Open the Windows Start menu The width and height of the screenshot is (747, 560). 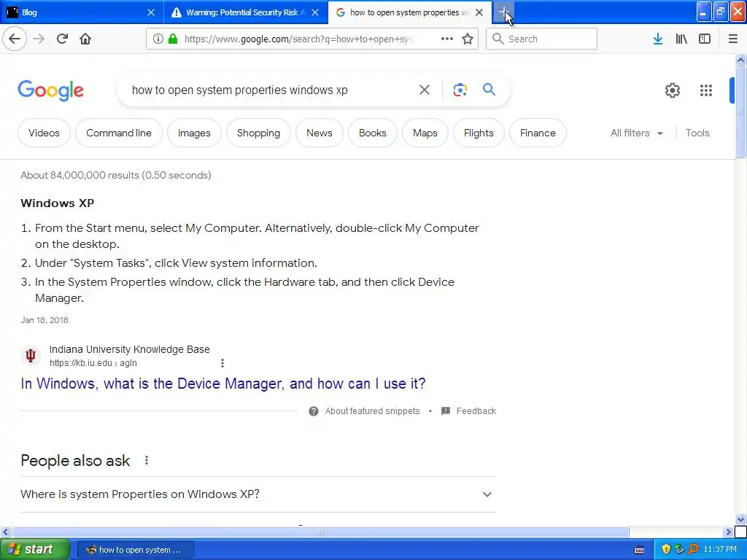(35, 550)
